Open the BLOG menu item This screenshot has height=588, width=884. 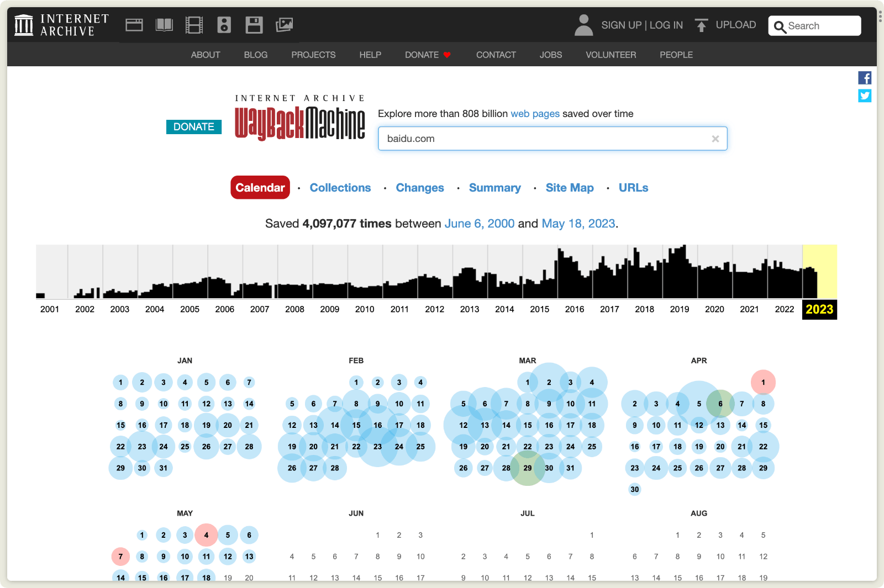point(256,55)
